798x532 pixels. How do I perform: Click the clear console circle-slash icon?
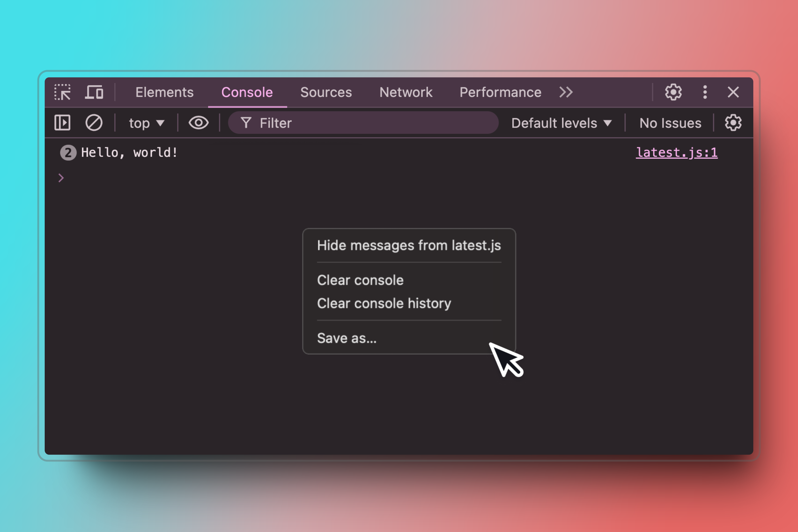tap(94, 123)
